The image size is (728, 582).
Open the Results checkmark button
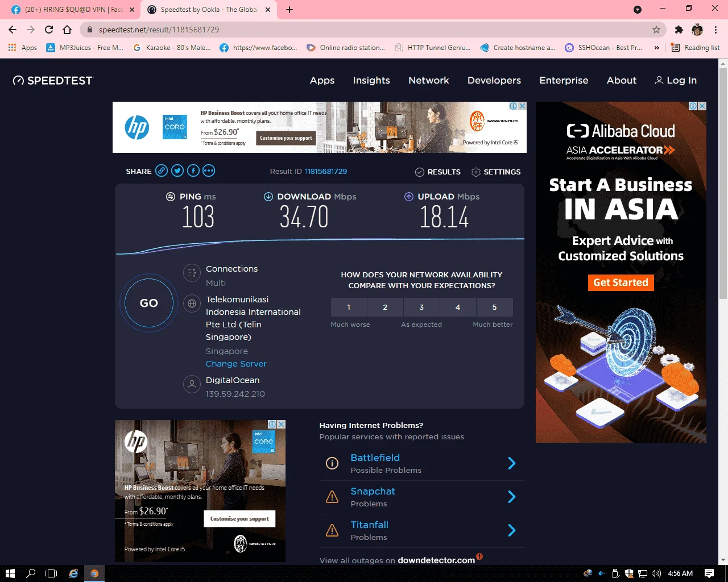438,172
